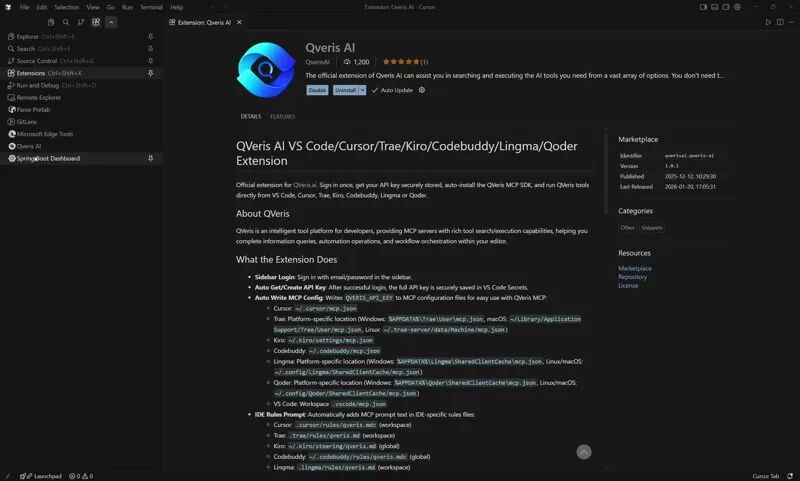This screenshot has width=800, height=481.
Task: Open GitLens from the views list
Action: 82,122
